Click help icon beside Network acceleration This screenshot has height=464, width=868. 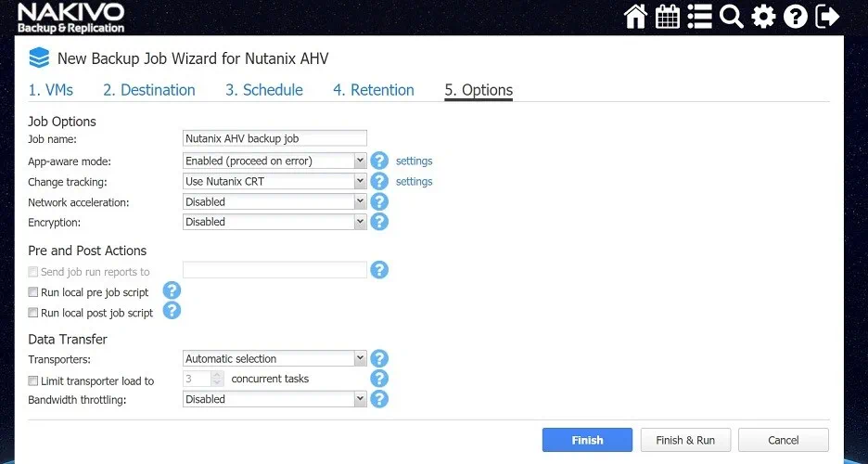378,201
